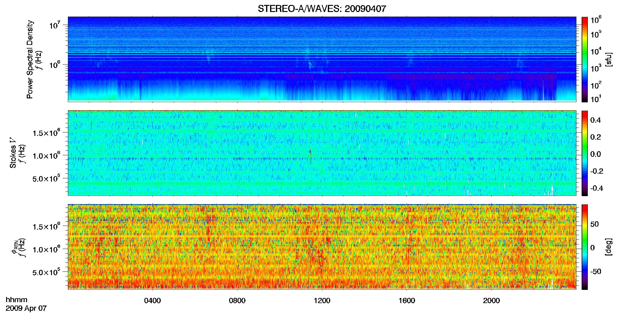The image size is (644, 332).
Task: Click the 0.0 label on Stokes color bar
Action: click(x=596, y=154)
